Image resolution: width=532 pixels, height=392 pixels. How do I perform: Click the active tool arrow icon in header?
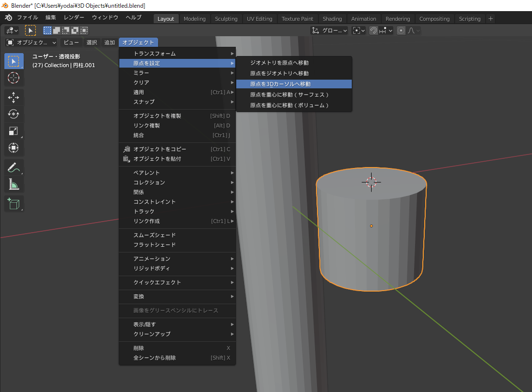tap(30, 30)
